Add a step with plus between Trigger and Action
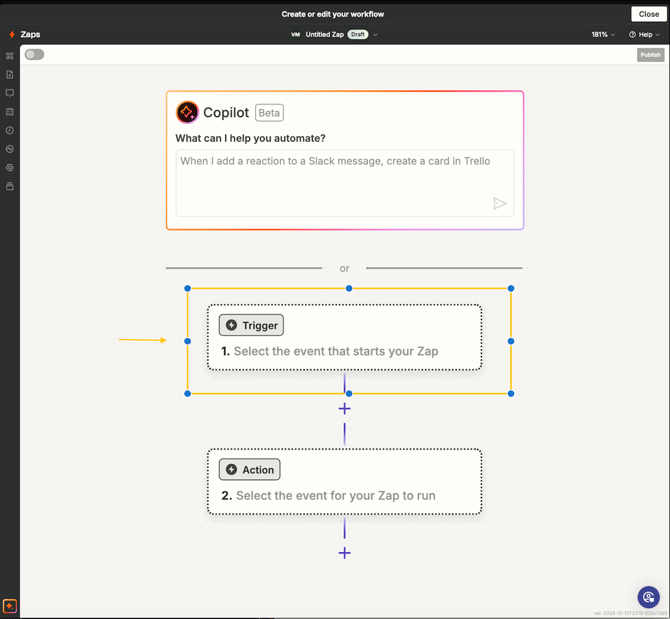This screenshot has height=619, width=670. pos(344,409)
